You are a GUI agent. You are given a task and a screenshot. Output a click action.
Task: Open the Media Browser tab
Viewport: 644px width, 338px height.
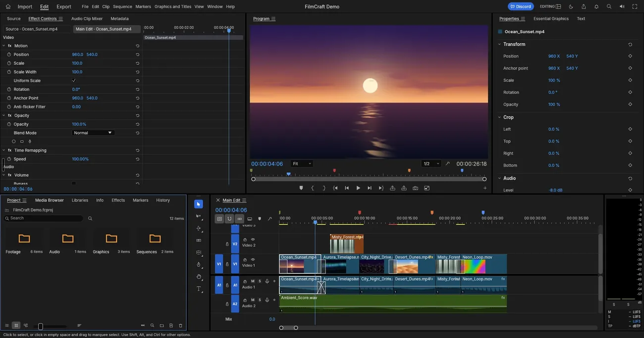tap(50, 200)
